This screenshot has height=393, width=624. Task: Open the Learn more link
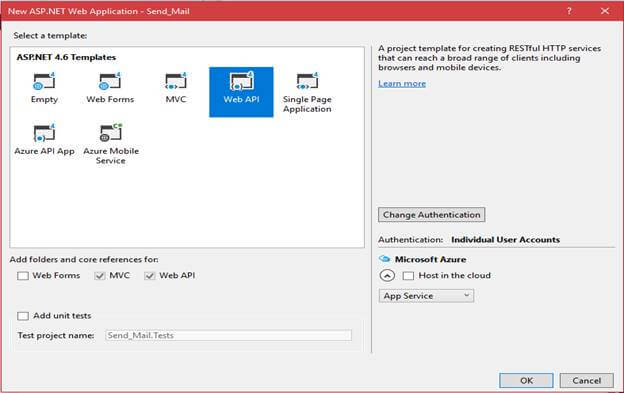[x=402, y=84]
